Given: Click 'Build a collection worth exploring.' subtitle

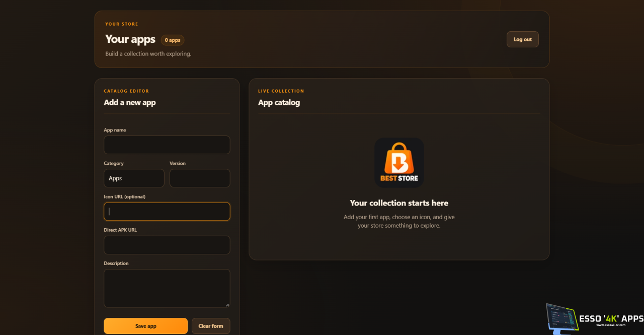Looking at the screenshot, I should 148,54.
